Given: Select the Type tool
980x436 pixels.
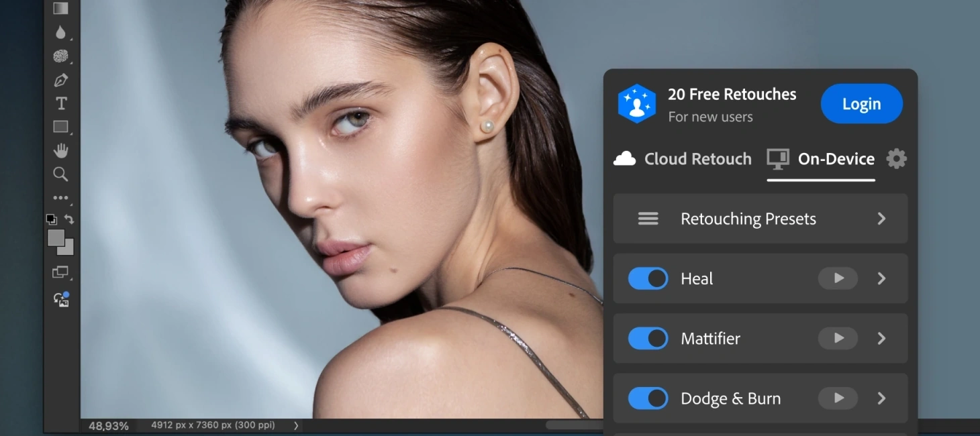Looking at the screenshot, I should point(61,103).
